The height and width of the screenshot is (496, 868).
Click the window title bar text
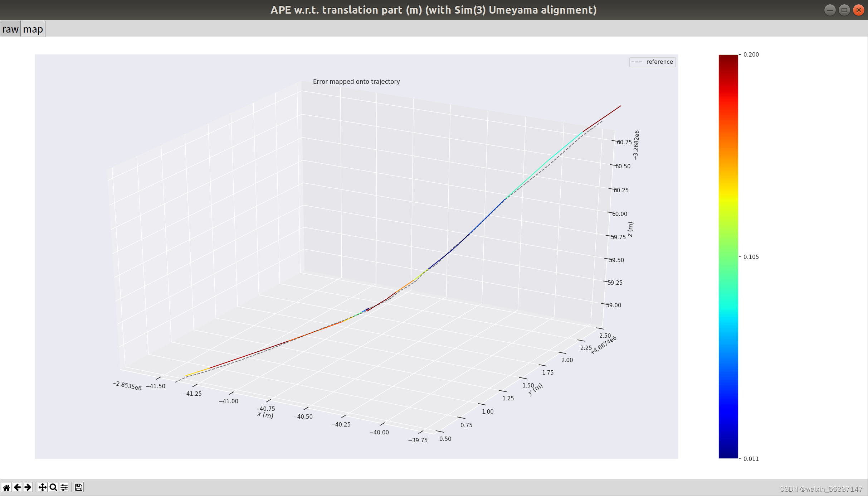[x=433, y=10]
